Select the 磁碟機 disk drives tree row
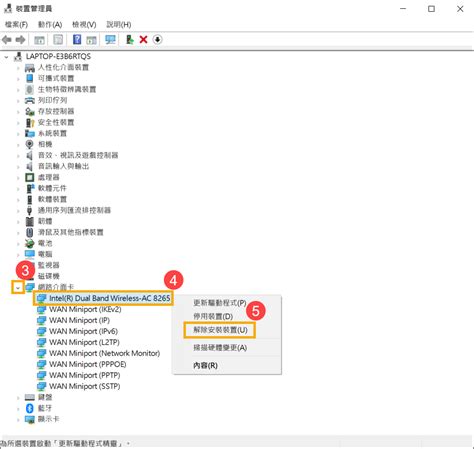This screenshot has height=449, width=474. point(49,276)
